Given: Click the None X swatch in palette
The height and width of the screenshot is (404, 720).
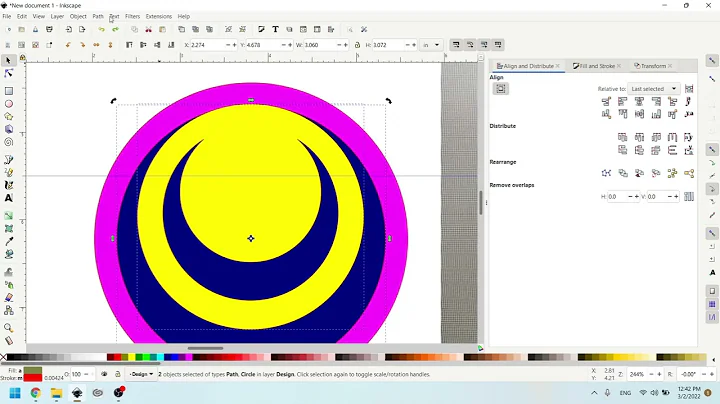Looking at the screenshot, I should point(3,357).
